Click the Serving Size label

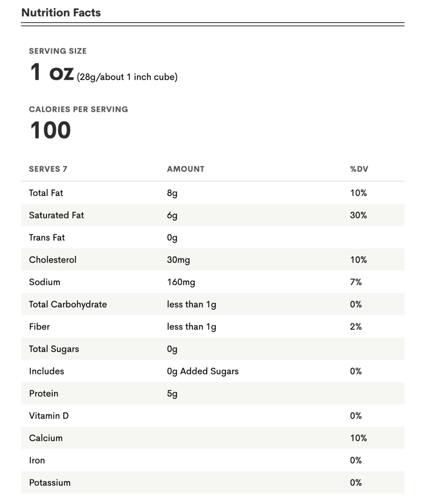coord(58,51)
